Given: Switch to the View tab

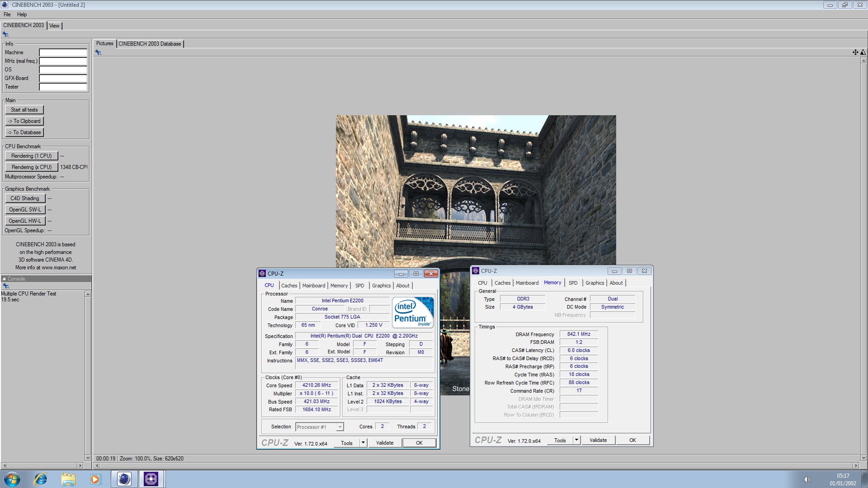Looking at the screenshot, I should click(54, 26).
